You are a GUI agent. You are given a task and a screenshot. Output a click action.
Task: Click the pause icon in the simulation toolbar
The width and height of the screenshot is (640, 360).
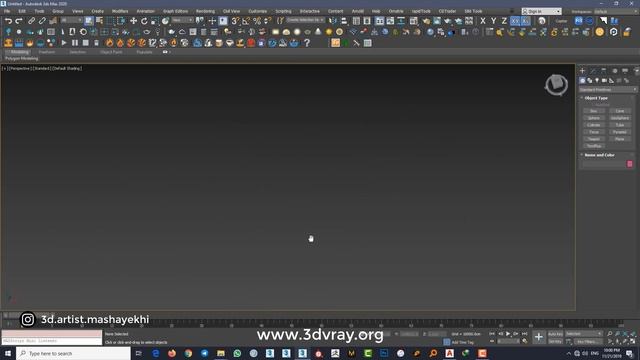tap(75, 43)
